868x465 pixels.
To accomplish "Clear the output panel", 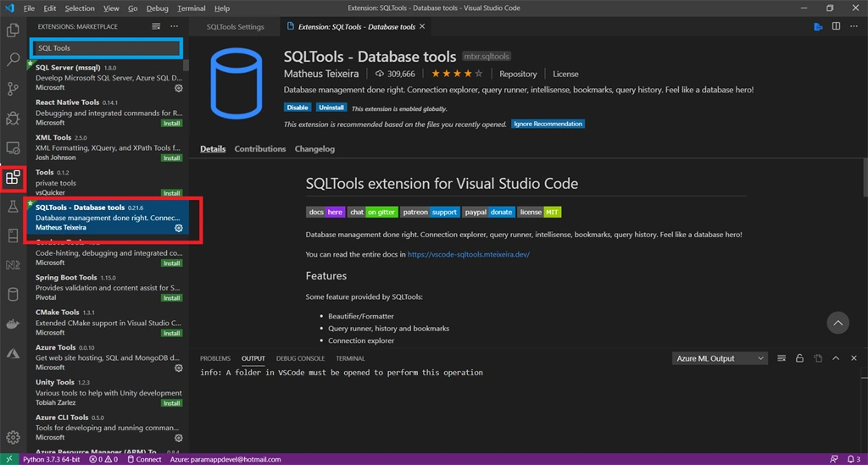I will pos(782,358).
